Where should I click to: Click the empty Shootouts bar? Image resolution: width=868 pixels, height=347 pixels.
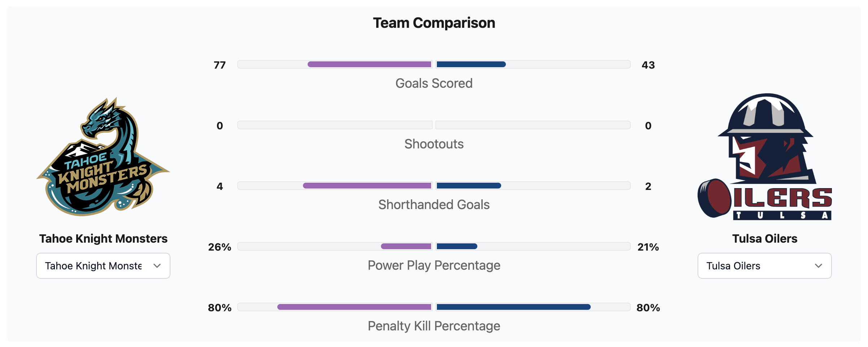(x=335, y=125)
